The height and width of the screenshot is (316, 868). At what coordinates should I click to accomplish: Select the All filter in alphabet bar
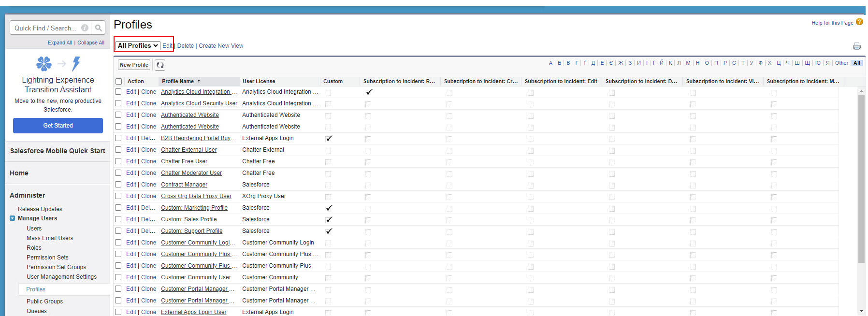(857, 63)
